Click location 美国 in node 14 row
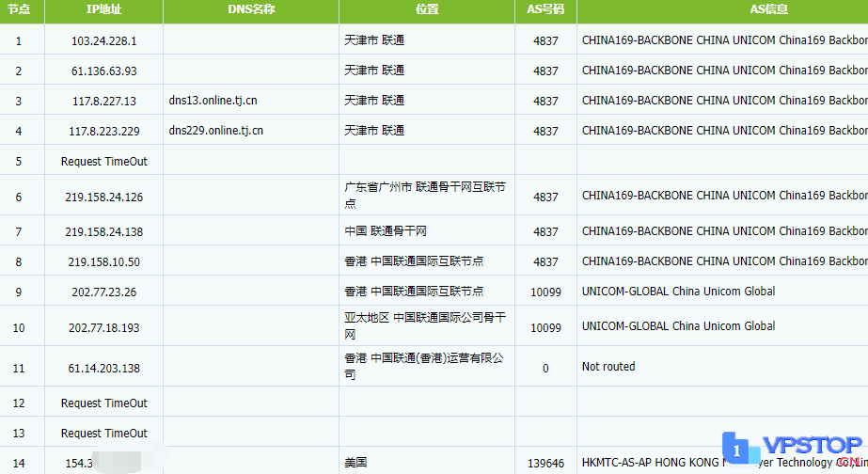Viewport: 868px width, 474px height. coord(355,463)
